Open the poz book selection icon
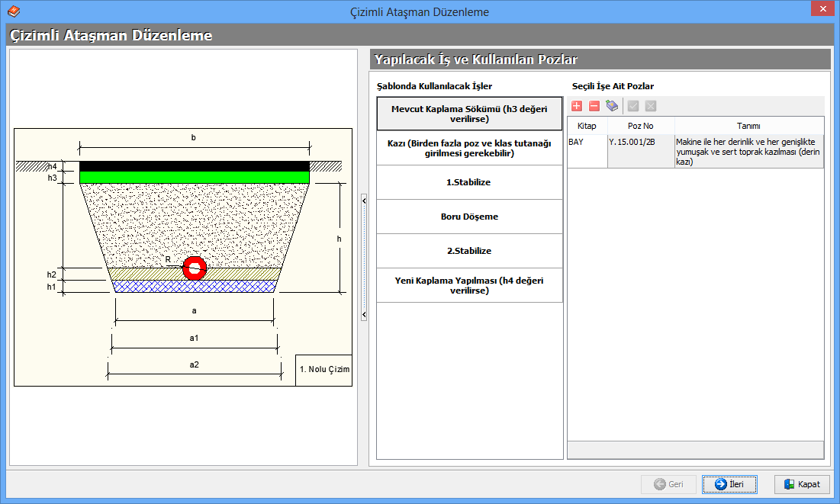840x504 pixels. click(612, 106)
